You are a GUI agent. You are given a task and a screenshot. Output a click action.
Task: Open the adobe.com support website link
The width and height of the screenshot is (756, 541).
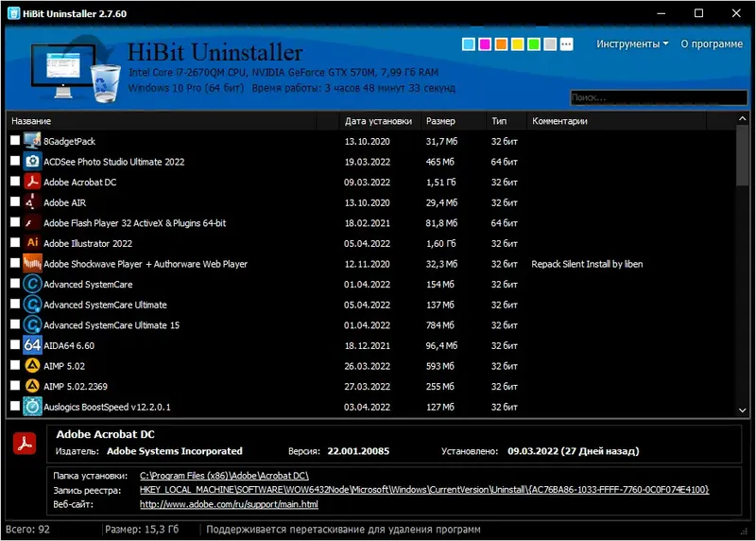click(229, 504)
